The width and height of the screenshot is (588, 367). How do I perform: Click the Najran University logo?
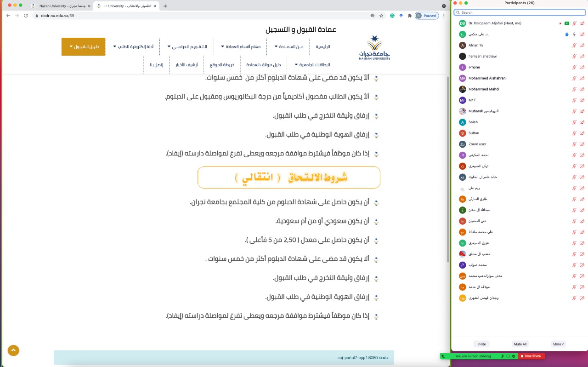pyautogui.click(x=374, y=48)
